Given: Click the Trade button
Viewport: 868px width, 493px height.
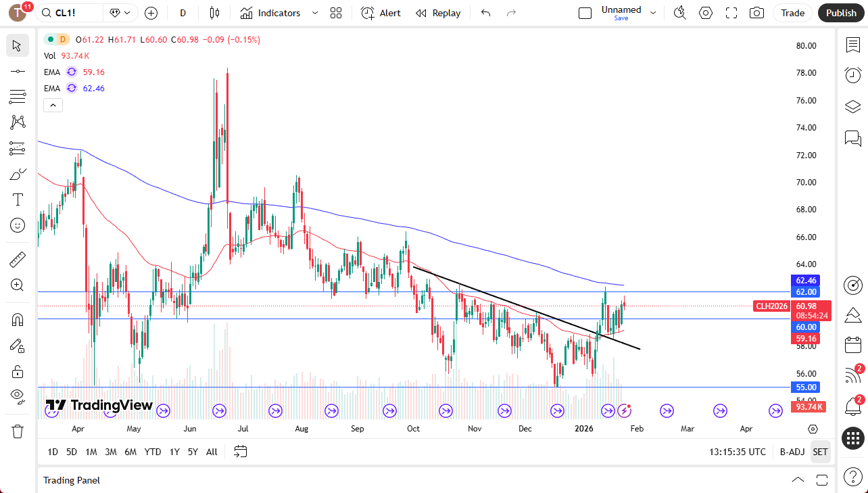Looking at the screenshot, I should coord(793,13).
